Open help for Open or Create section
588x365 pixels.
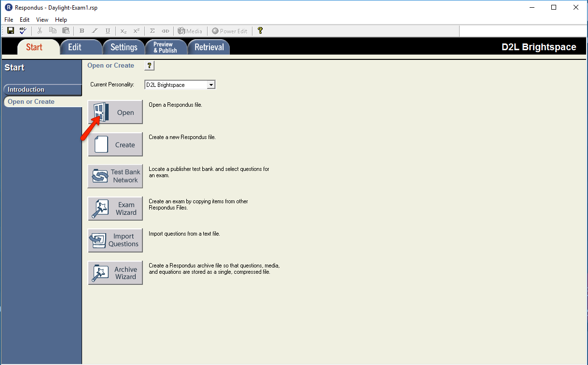(150, 66)
